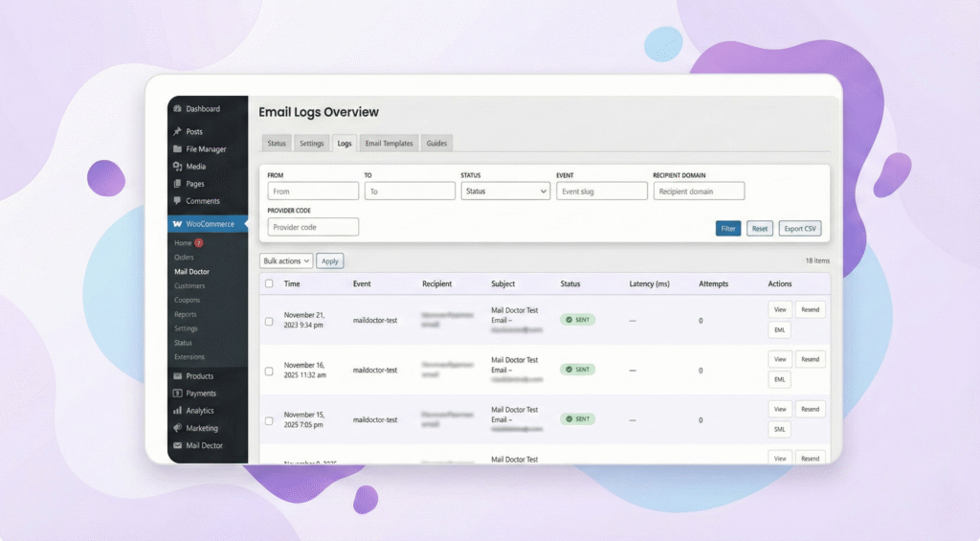
Task: Expand the Bulk actions dropdown
Action: (x=286, y=260)
